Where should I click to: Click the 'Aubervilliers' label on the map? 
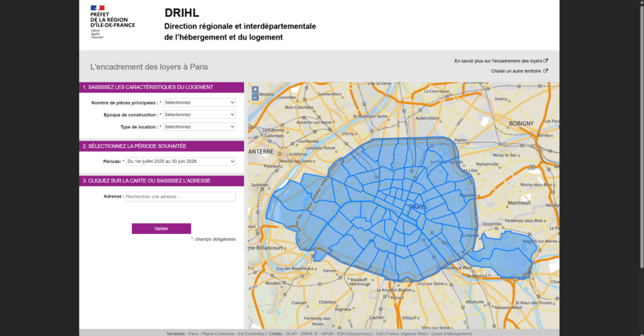tap(428, 118)
